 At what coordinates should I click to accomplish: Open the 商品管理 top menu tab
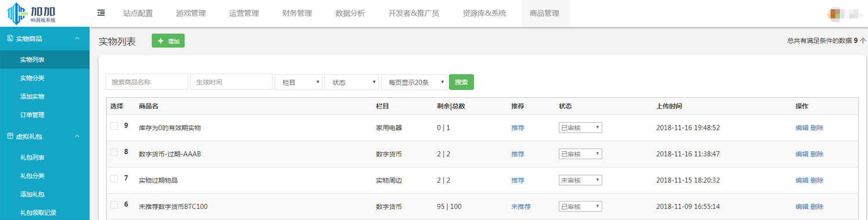tap(545, 13)
